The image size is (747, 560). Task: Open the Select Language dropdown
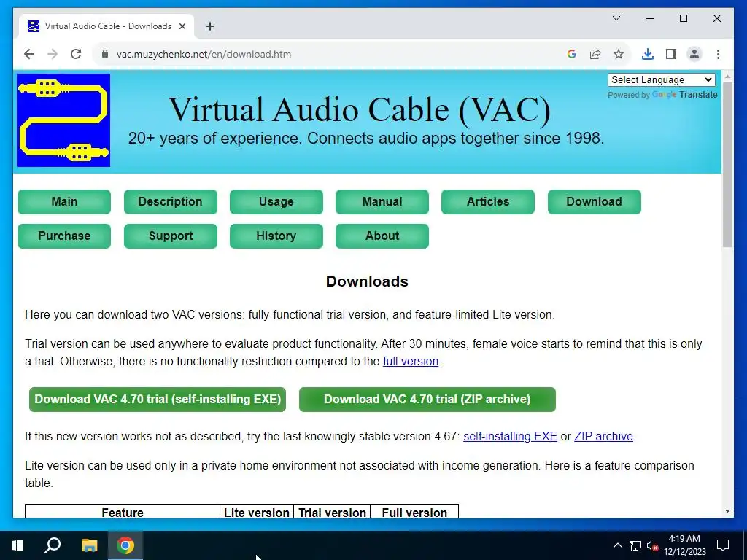661,79
